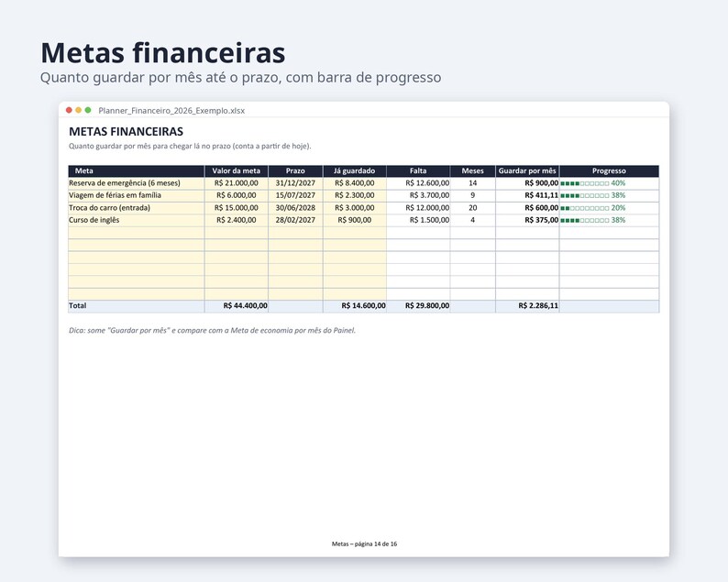
Task: Select the Já guardado column header
Action: tap(354, 170)
